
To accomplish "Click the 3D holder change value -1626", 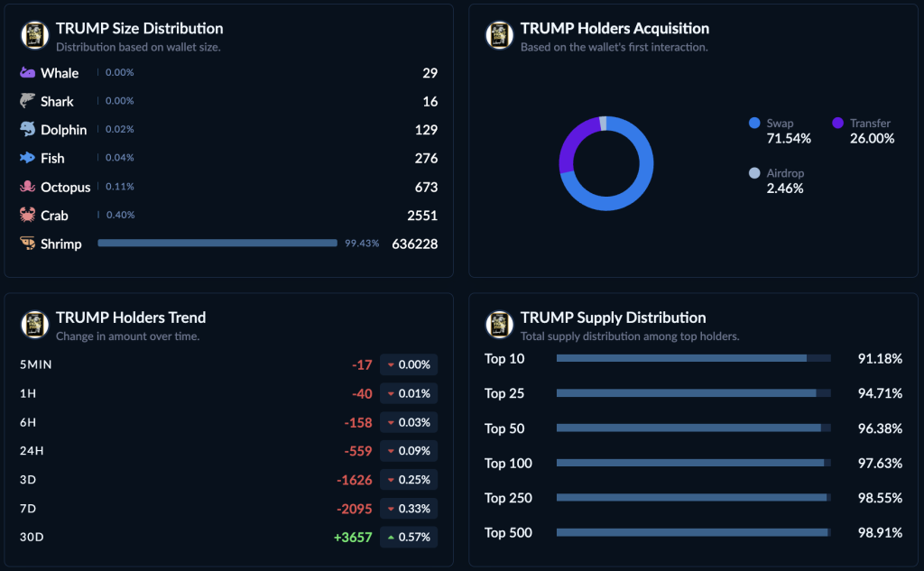I will click(x=354, y=480).
